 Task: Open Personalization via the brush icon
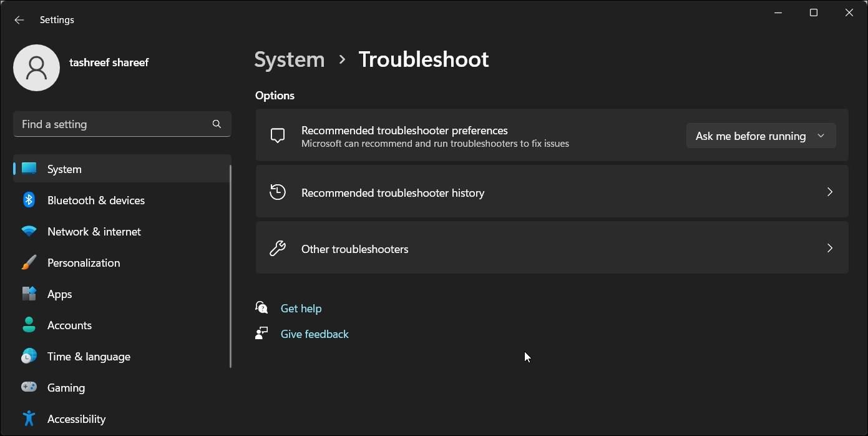[x=29, y=262]
